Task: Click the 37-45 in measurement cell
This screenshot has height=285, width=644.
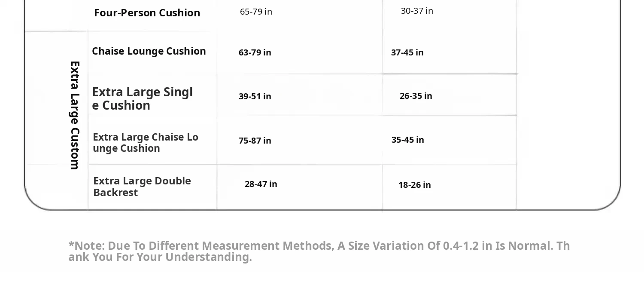Action: (407, 52)
